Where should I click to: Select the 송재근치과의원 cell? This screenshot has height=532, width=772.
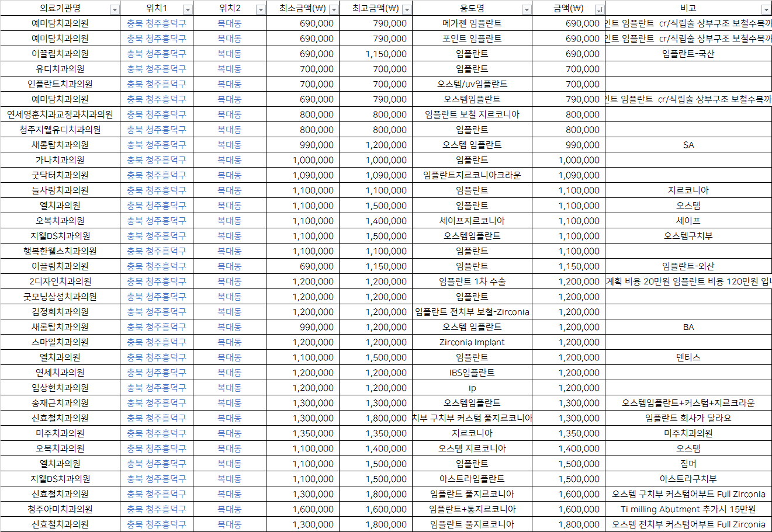click(x=60, y=403)
